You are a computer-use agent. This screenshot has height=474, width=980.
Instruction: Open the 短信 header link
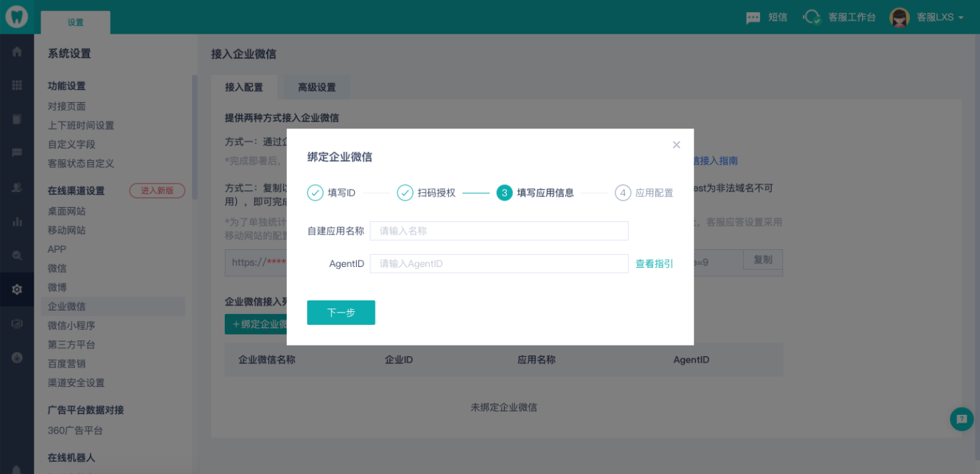[x=778, y=17]
